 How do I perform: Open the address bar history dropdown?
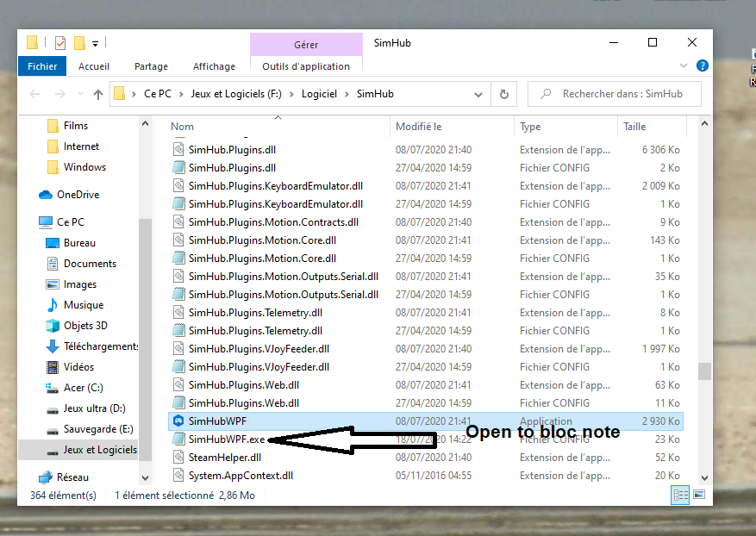[478, 95]
